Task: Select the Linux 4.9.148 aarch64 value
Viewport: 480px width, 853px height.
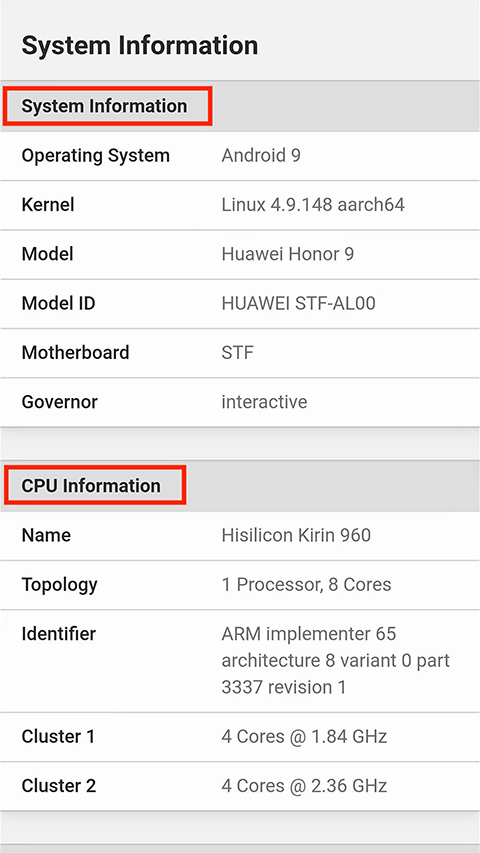Action: coord(313,205)
